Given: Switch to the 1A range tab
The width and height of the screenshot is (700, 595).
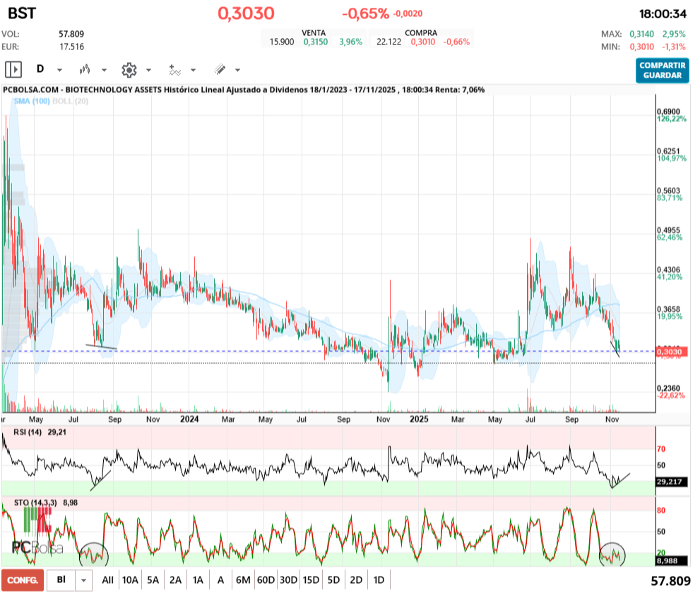Looking at the screenshot, I should point(196,579).
